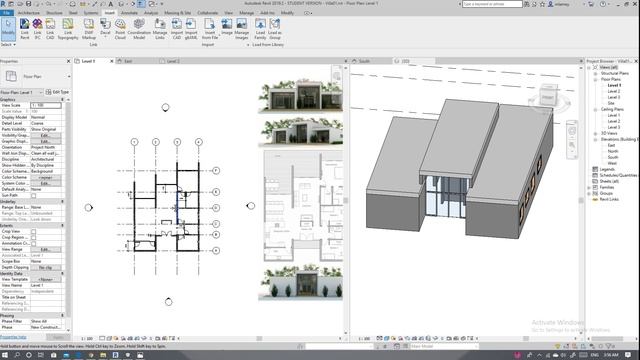Viewport: 640px width, 360px height.
Task: Switch to the Annotate ribbon tab
Action: pos(129,13)
